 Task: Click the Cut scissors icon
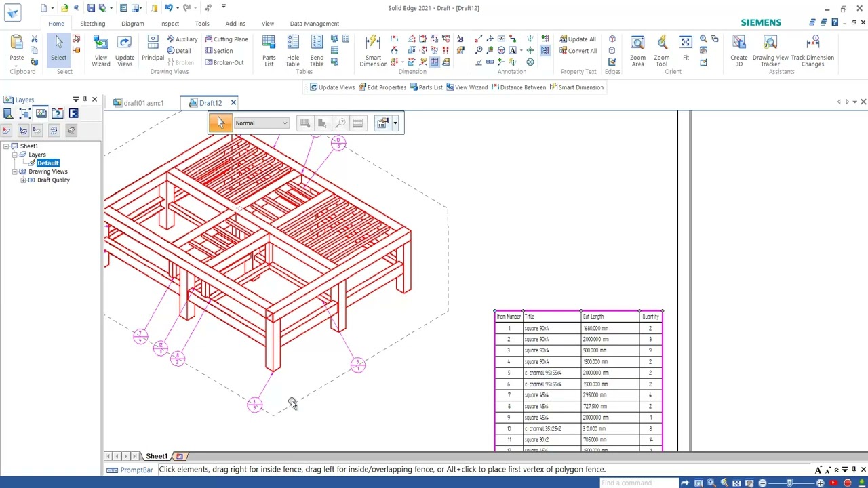[x=35, y=39]
